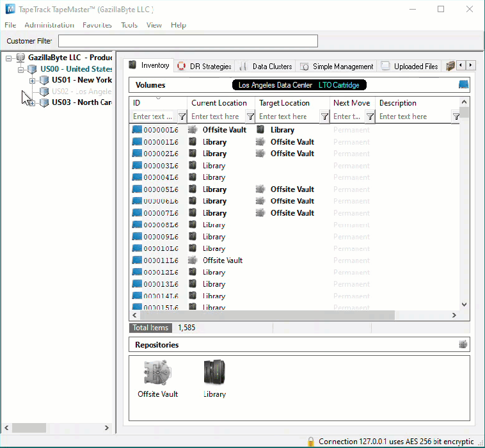Switch to the Inventory tab

coord(150,65)
